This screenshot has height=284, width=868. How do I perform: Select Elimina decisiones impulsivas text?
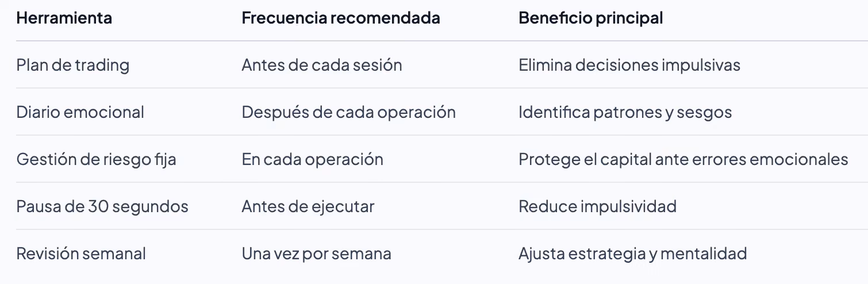point(629,65)
